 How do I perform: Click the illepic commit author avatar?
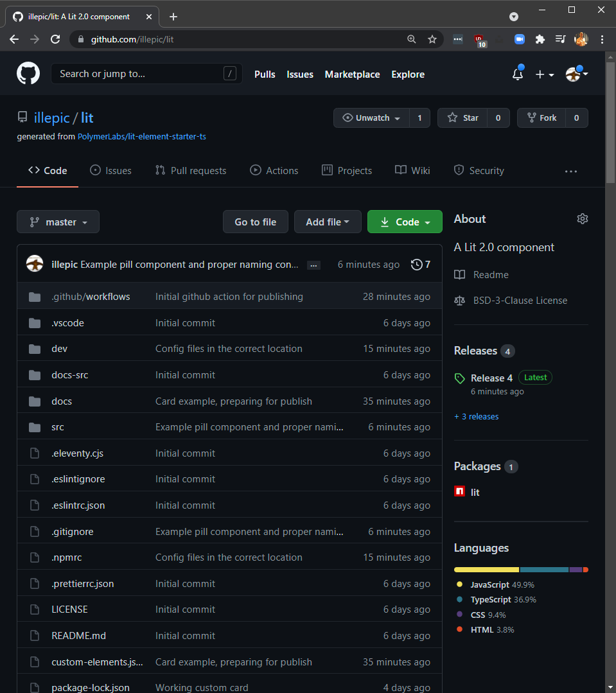tap(35, 264)
